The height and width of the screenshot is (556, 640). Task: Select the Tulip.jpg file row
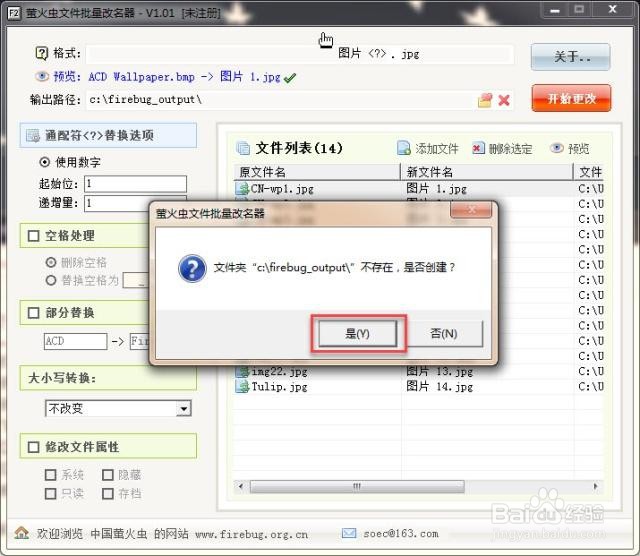click(418, 386)
